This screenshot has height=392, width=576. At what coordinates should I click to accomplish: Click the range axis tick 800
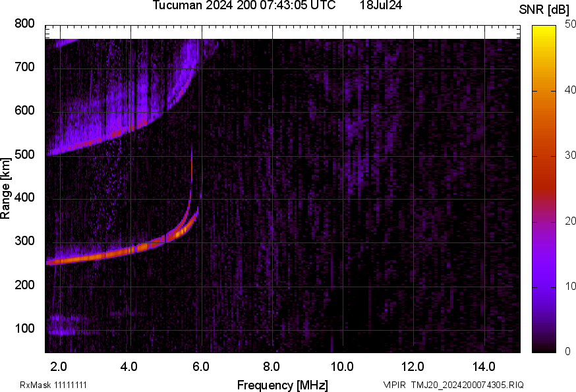point(24,24)
